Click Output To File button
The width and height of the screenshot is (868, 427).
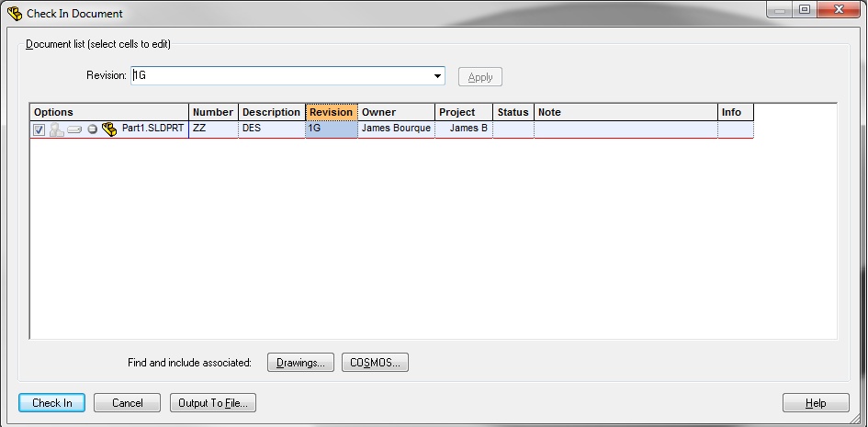(x=213, y=402)
